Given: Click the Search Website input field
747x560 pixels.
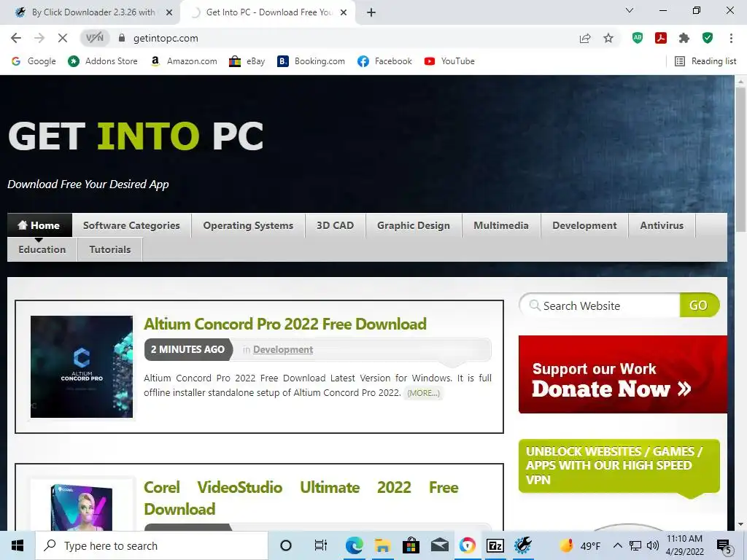Looking at the screenshot, I should coord(600,306).
